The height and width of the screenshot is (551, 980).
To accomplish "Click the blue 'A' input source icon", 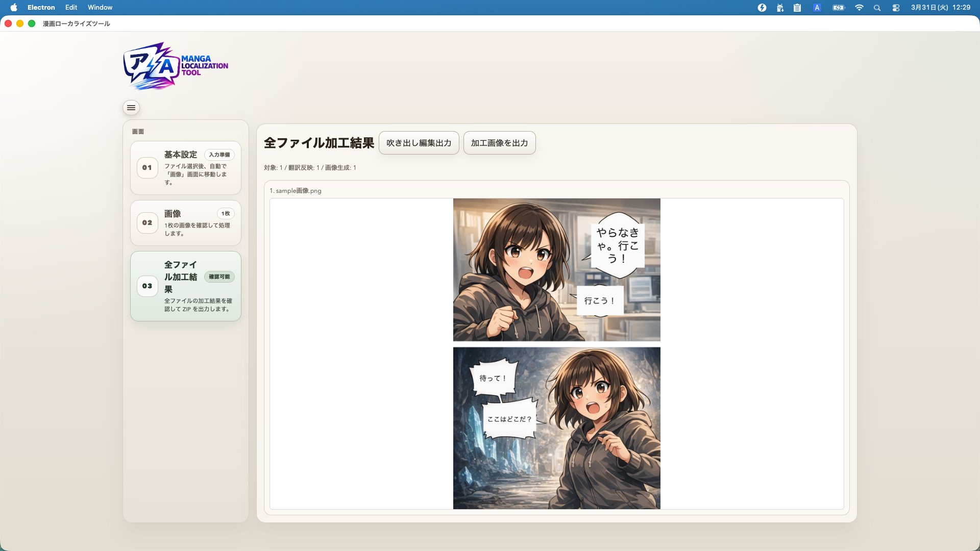I will 817,7.
